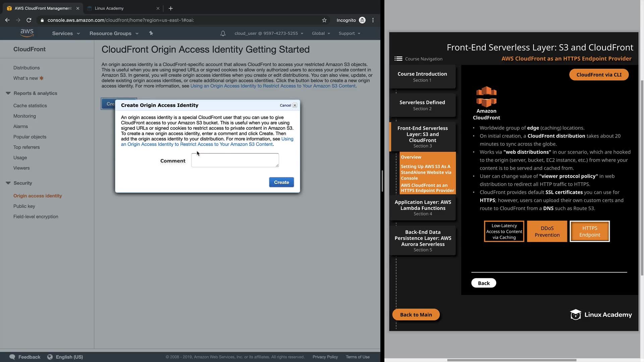Click the AWS logo home icon
This screenshot has width=644, height=362.
[x=27, y=33]
